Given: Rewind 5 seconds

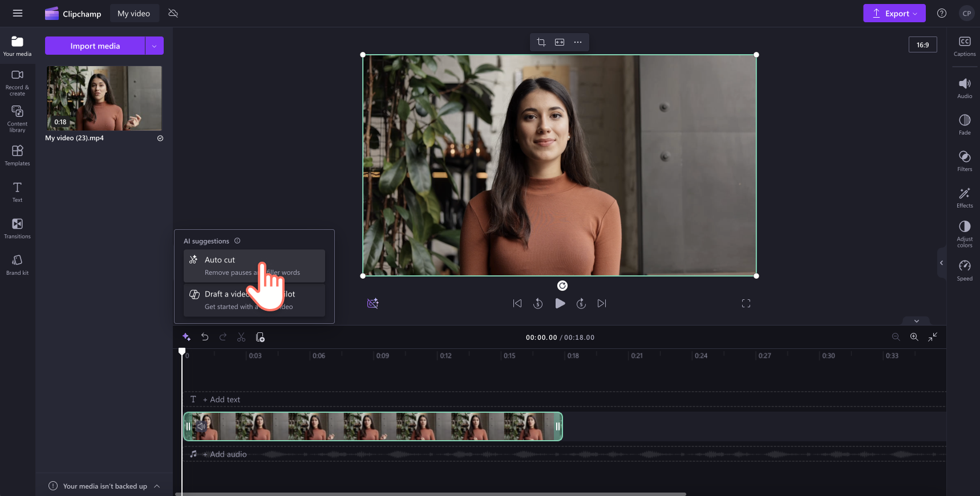Looking at the screenshot, I should (x=538, y=303).
